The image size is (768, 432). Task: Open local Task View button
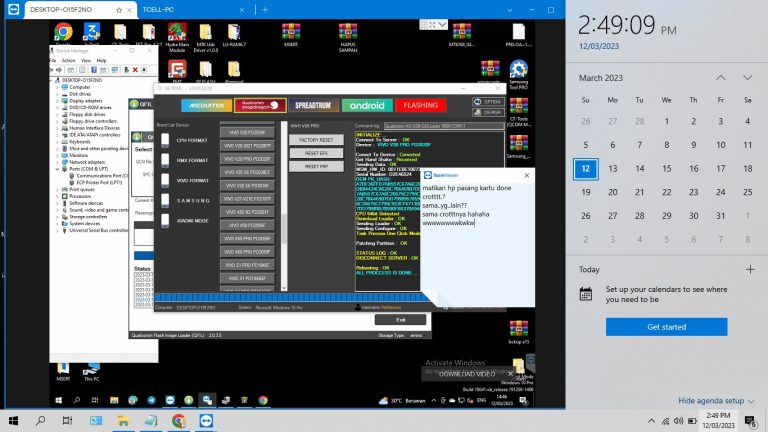[x=68, y=421]
